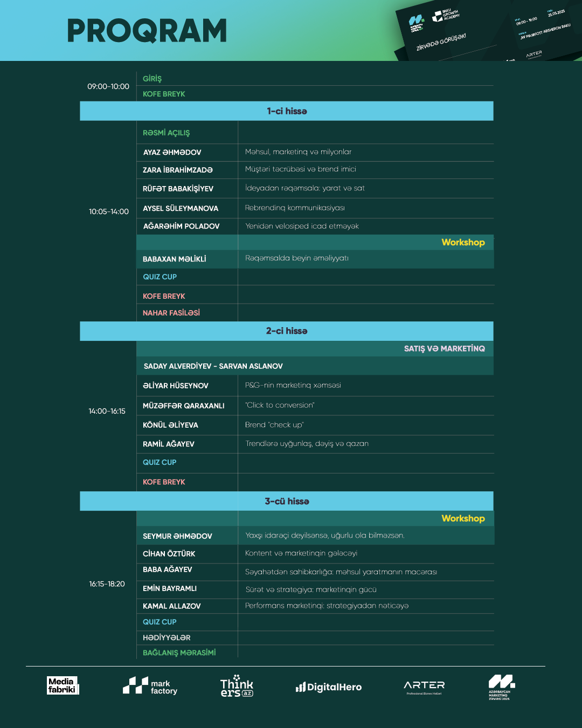Click the SATIŞ VƏ MARKETİNQ panel label

tap(444, 349)
